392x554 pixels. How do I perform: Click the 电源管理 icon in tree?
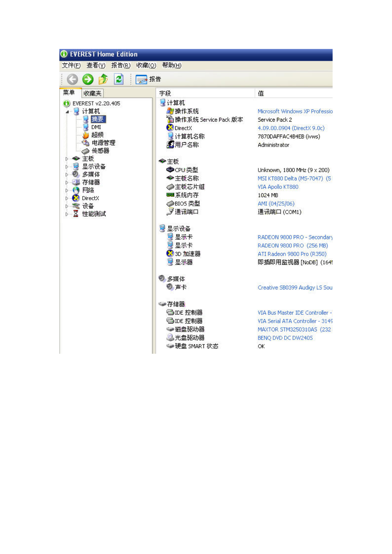click(x=86, y=143)
